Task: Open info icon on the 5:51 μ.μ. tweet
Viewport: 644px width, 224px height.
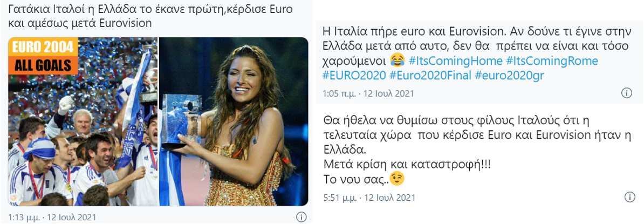Action: coord(629,197)
